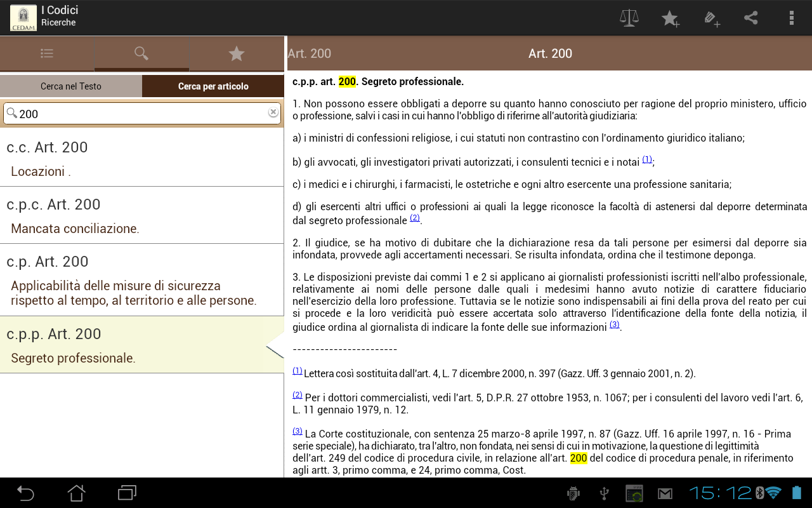Tap paragraph 'c) i medici e i chirurghi'
Viewport: 812px width, 508px height.
[x=512, y=185]
